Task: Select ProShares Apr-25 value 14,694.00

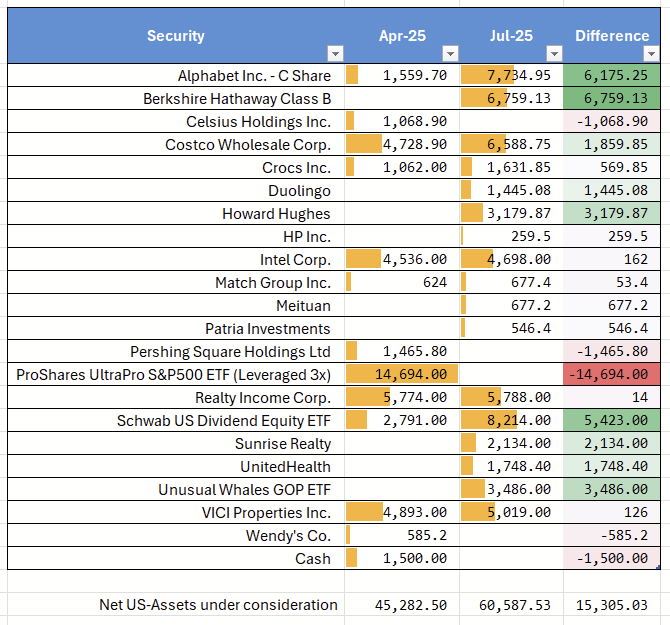Action: (x=402, y=375)
